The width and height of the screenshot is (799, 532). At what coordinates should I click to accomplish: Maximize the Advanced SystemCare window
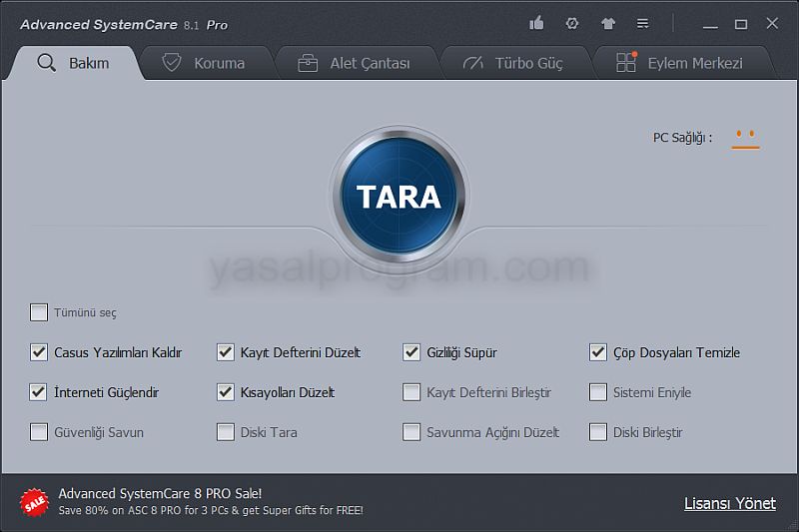741,24
